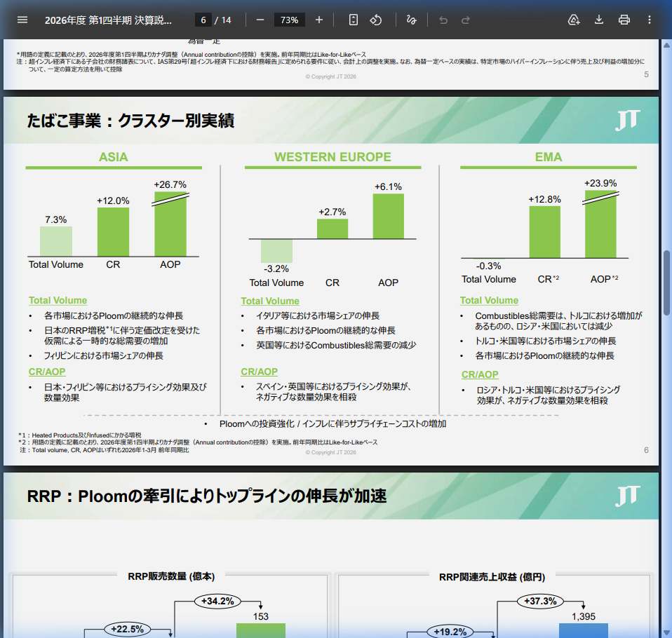Click the redo arrow
Viewport: 672px width, 638px height.
(x=466, y=20)
